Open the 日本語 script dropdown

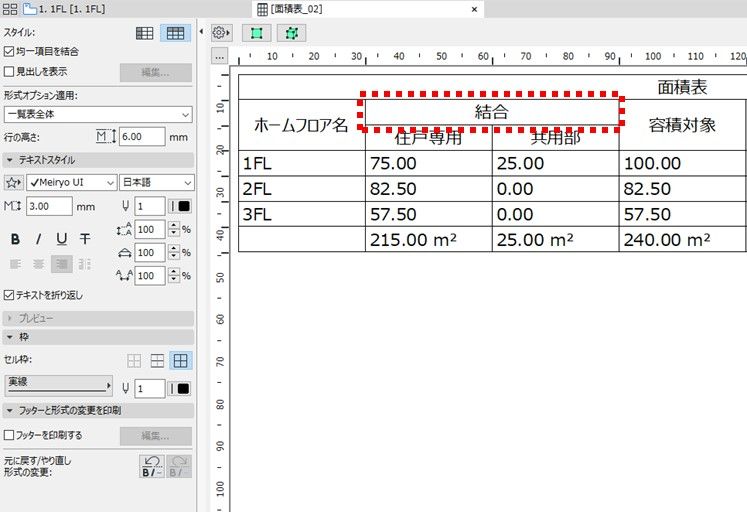point(157,182)
